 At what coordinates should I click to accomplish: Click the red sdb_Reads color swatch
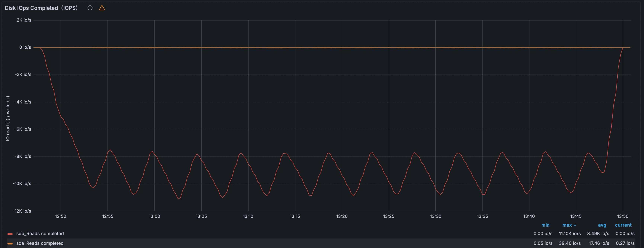point(10,234)
